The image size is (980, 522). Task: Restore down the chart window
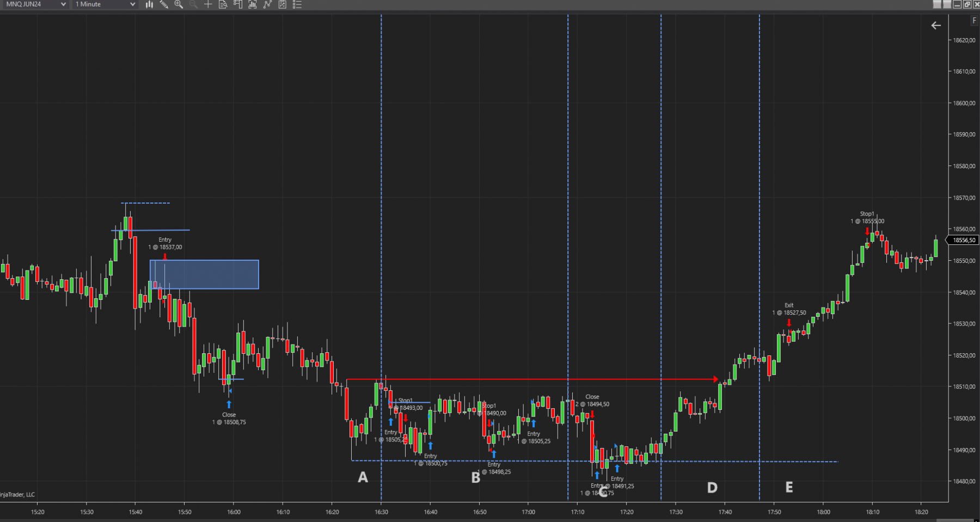[967, 4]
